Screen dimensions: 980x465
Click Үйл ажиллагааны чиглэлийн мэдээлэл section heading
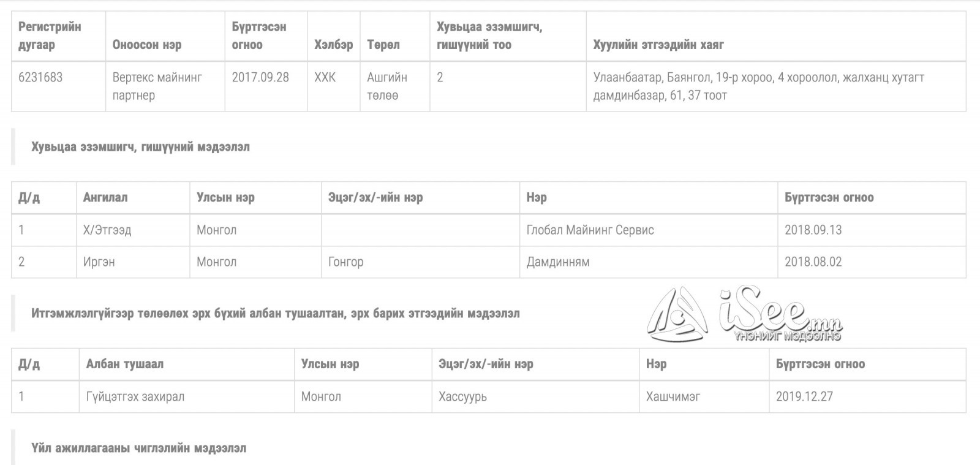(x=138, y=448)
